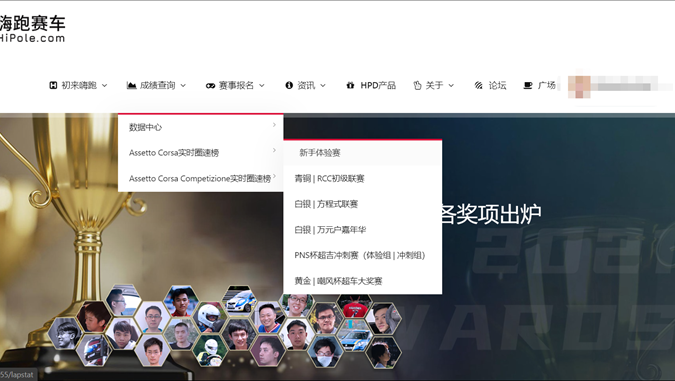Click the HiPole.com site logo
Viewport: 675px width, 381px height.
[32, 28]
